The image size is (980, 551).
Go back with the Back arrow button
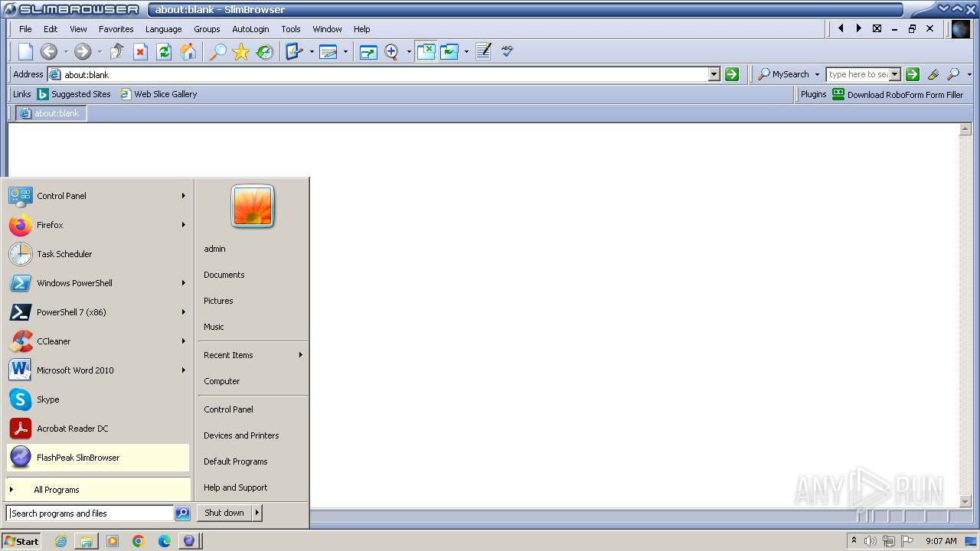point(49,51)
